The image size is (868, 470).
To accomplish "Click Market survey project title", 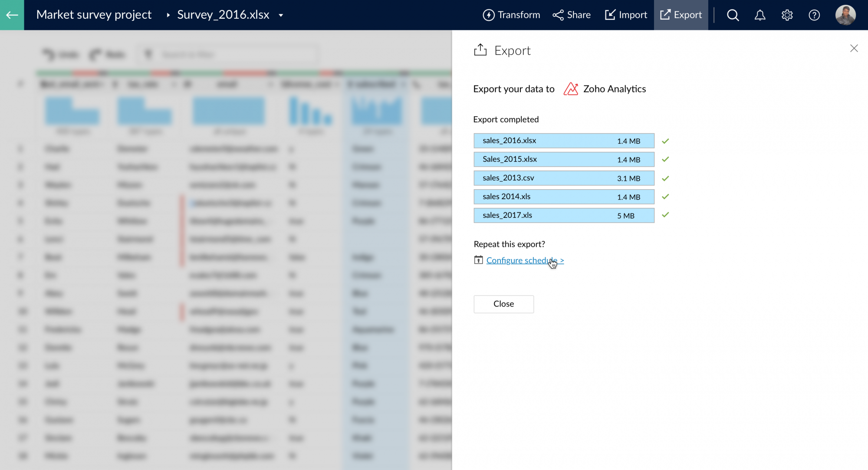I will click(94, 15).
